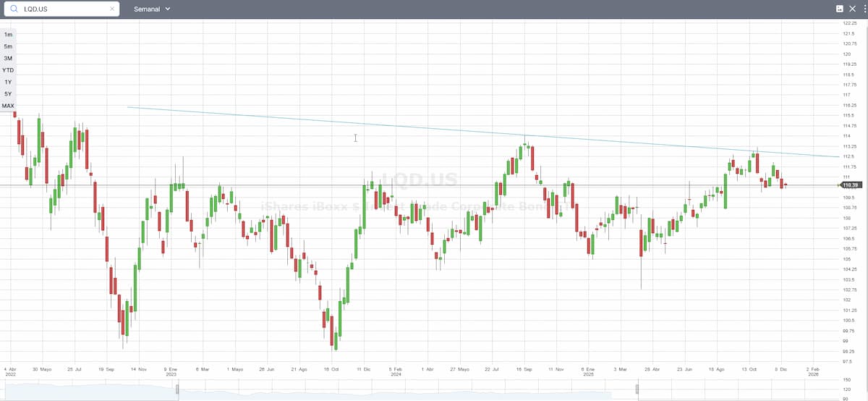Click left handle of range navigator
The image size is (868, 401).
[x=178, y=390]
